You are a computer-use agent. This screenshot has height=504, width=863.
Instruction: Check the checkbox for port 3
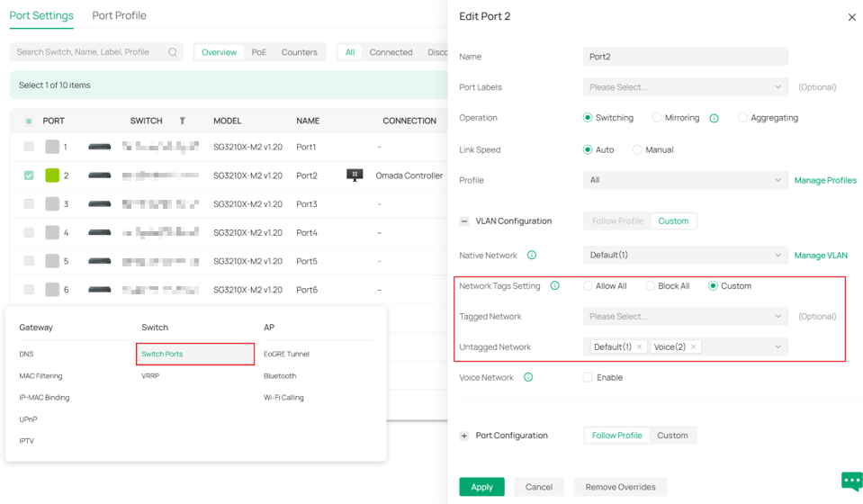29,203
